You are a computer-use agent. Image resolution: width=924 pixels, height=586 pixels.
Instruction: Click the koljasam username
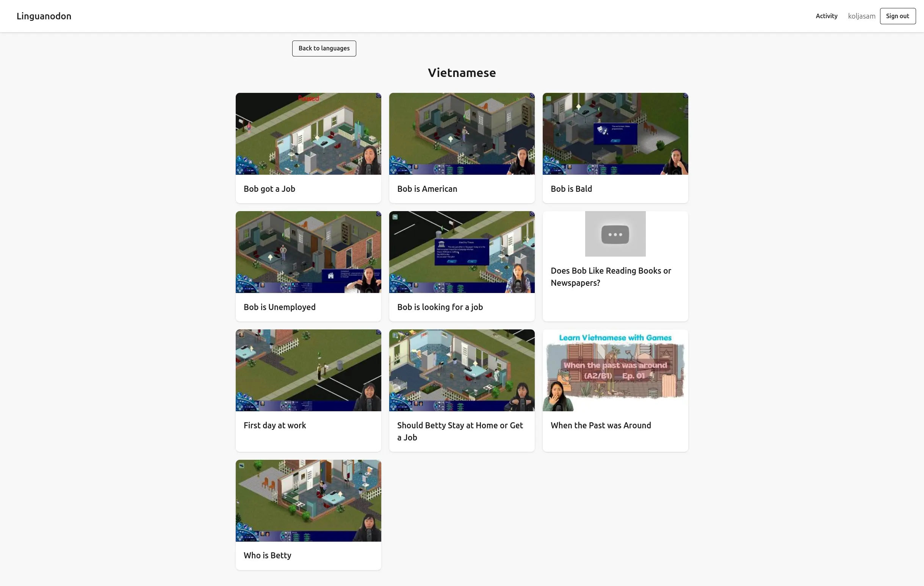pyautogui.click(x=861, y=16)
